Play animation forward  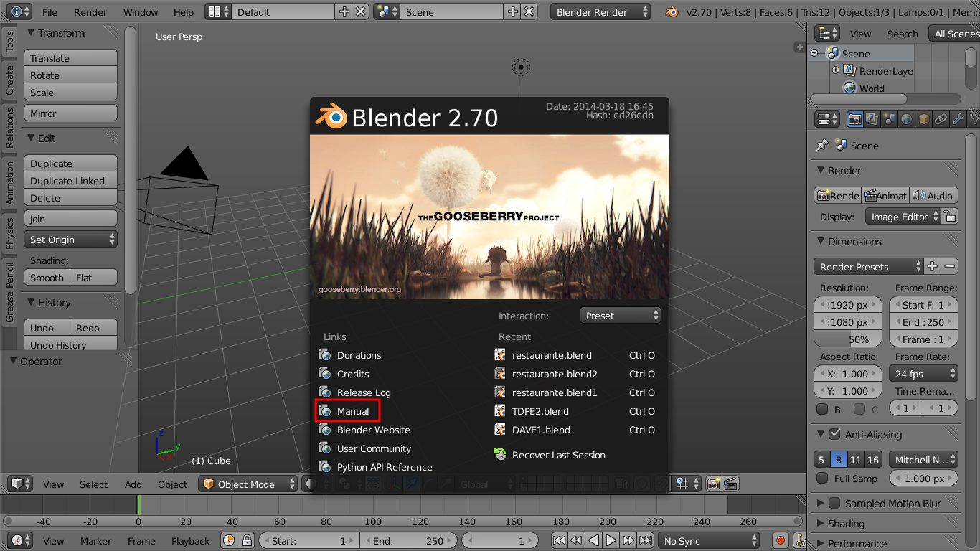(611, 541)
